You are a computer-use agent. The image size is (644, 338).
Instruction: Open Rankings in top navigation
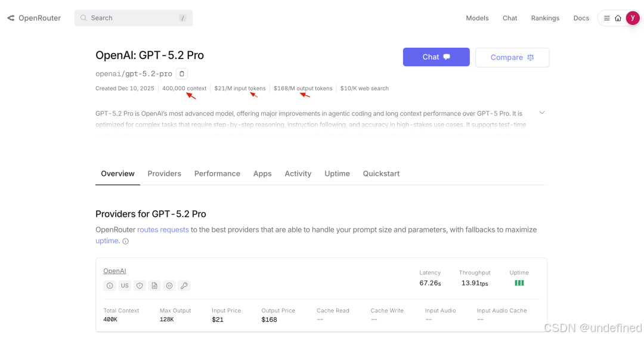pos(545,18)
